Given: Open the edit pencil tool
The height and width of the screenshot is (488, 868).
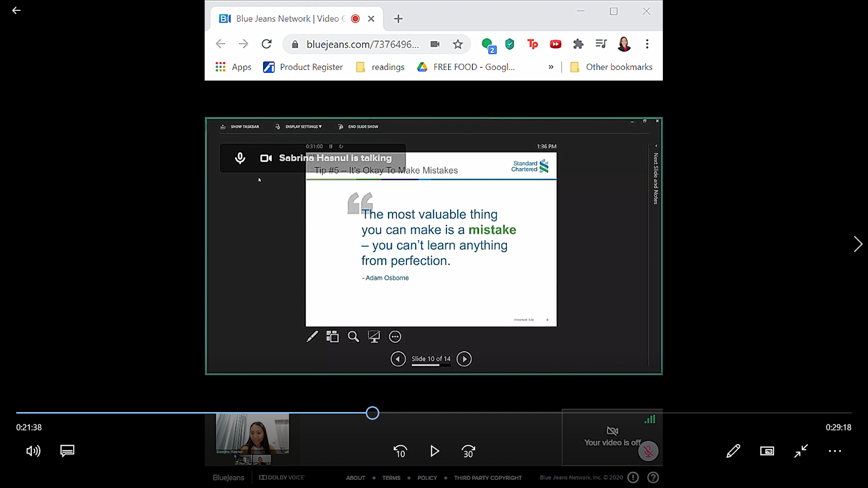Looking at the screenshot, I should tap(733, 451).
